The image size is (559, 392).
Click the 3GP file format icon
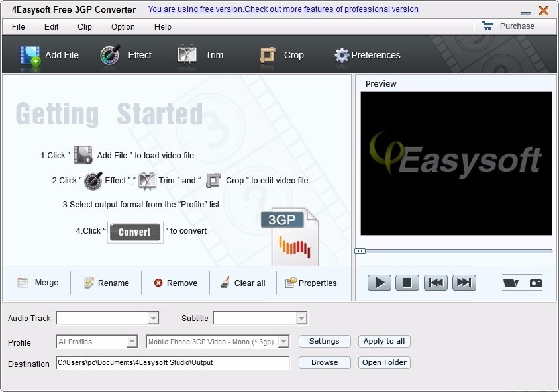(x=290, y=236)
